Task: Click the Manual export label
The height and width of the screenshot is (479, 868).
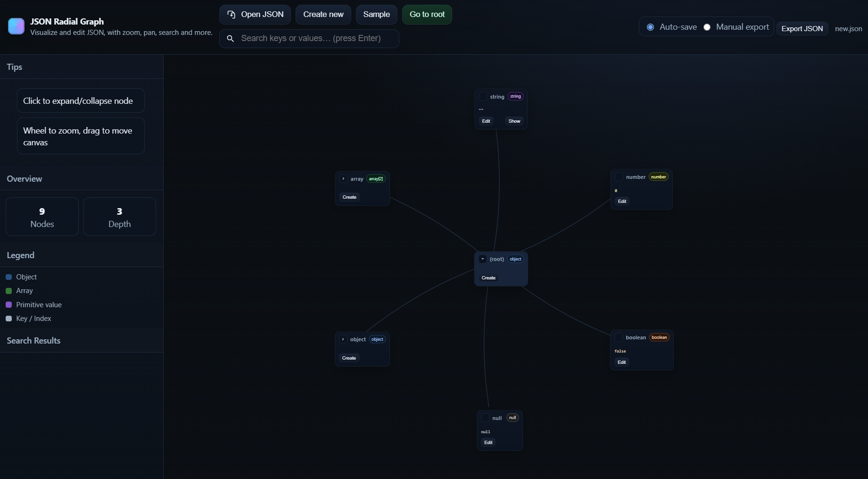Action: pyautogui.click(x=743, y=27)
